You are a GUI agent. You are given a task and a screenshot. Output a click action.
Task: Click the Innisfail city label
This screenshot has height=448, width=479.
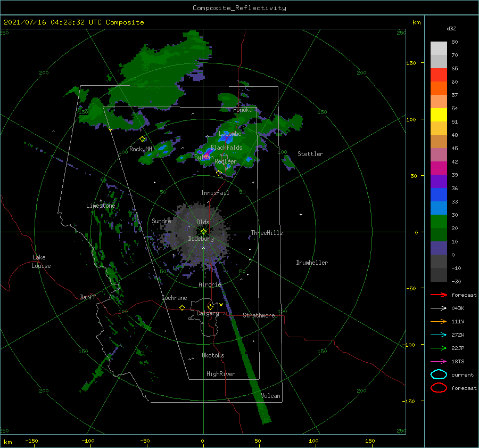point(215,193)
